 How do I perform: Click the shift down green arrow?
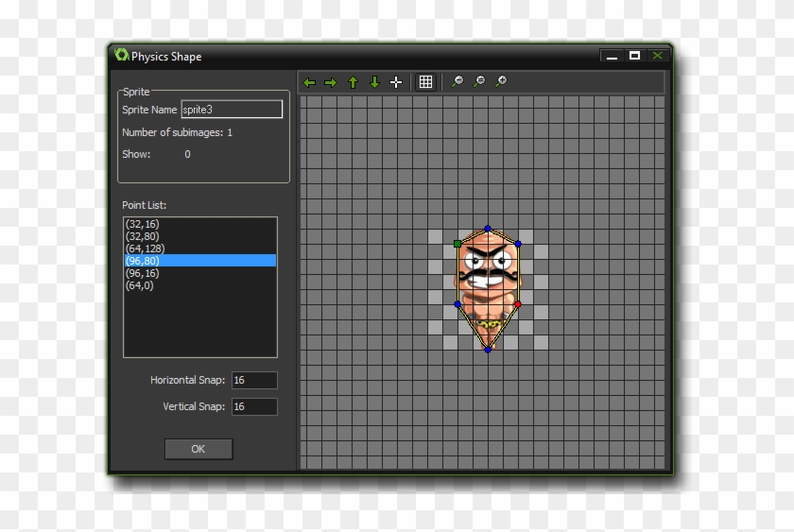pyautogui.click(x=374, y=82)
